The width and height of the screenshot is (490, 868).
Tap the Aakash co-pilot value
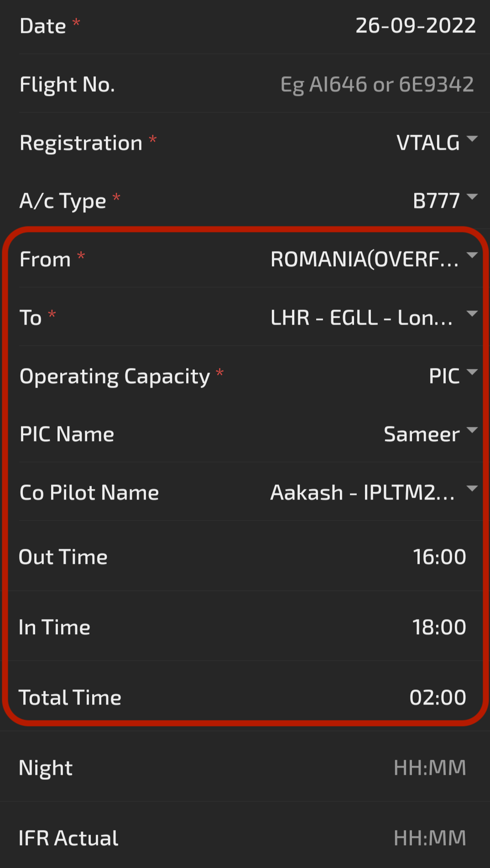coord(363,493)
